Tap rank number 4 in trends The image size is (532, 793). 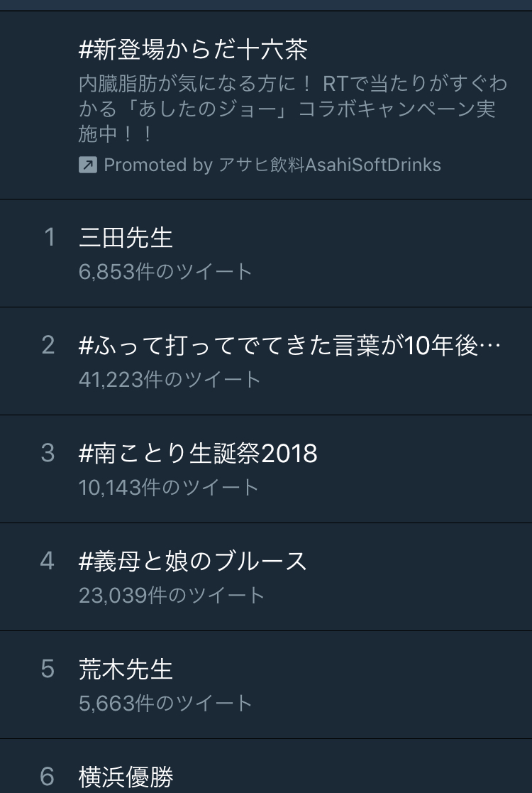(48, 562)
